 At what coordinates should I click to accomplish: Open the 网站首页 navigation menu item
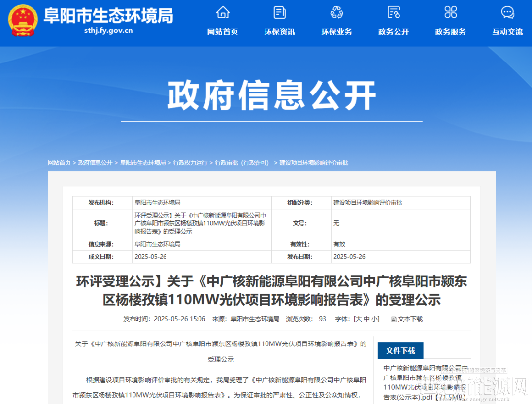coord(223,32)
